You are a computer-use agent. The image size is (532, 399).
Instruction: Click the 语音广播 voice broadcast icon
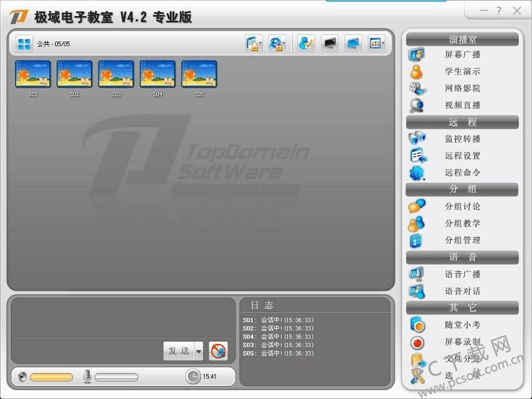(x=417, y=274)
